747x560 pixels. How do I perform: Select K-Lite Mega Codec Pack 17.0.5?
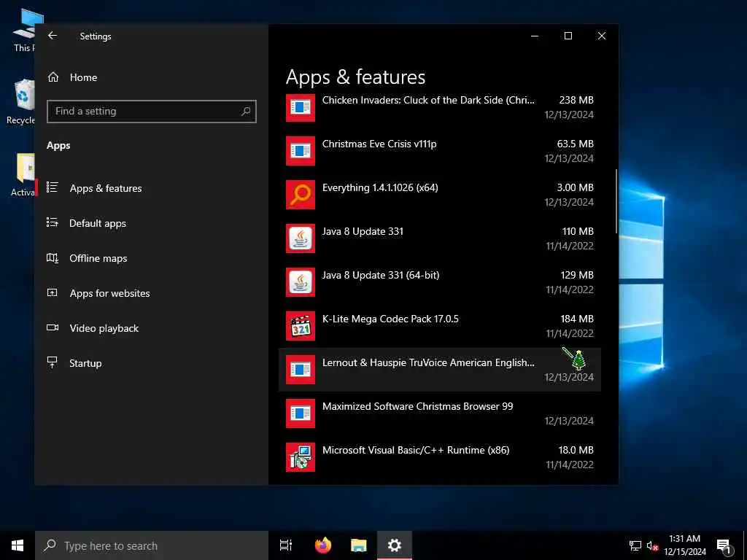point(439,326)
